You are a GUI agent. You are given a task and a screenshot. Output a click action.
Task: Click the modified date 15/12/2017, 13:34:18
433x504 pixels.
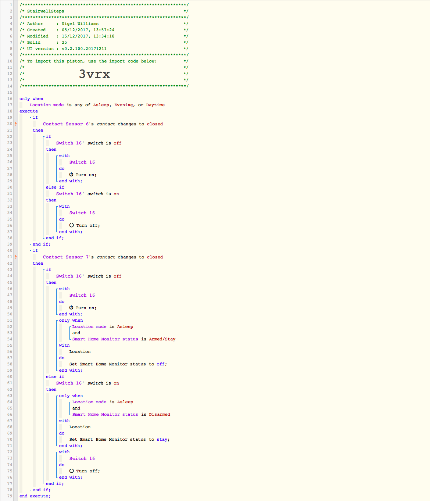[x=88, y=36]
